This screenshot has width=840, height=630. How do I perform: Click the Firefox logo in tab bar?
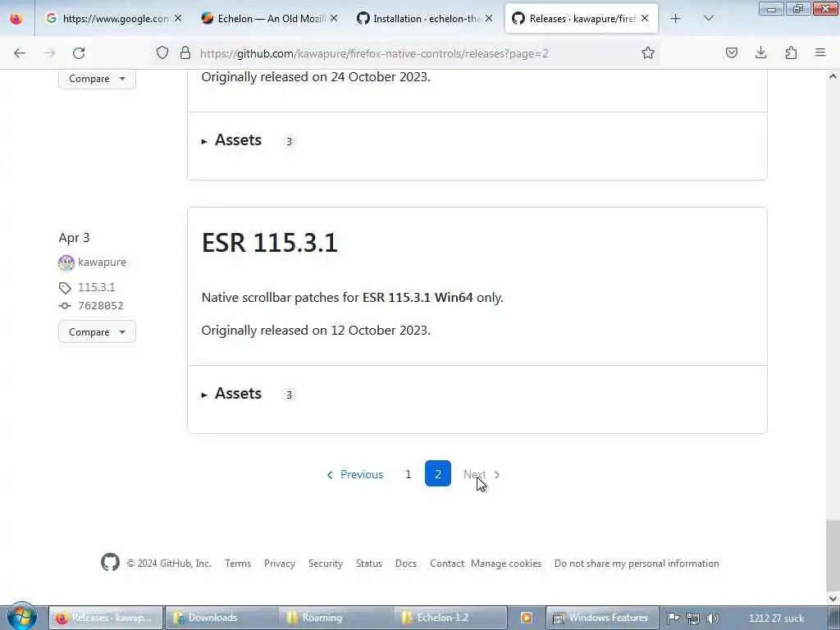(16, 19)
